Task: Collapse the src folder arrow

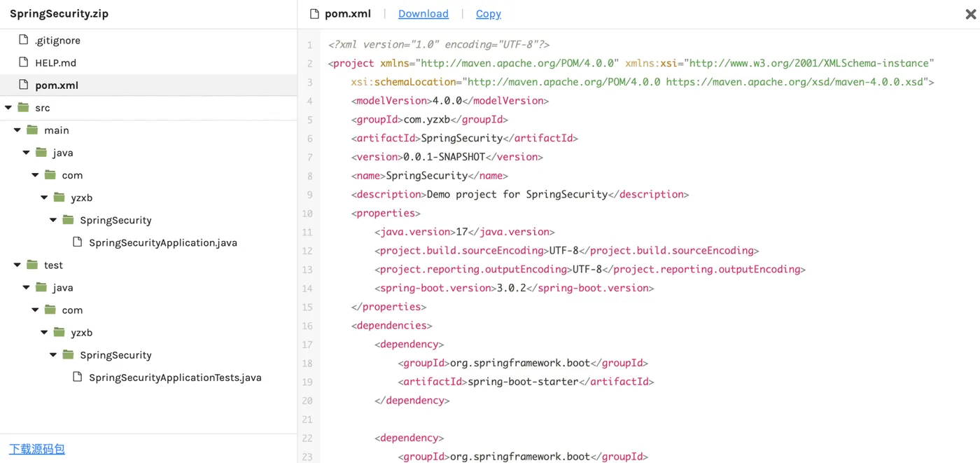Action: [8, 108]
